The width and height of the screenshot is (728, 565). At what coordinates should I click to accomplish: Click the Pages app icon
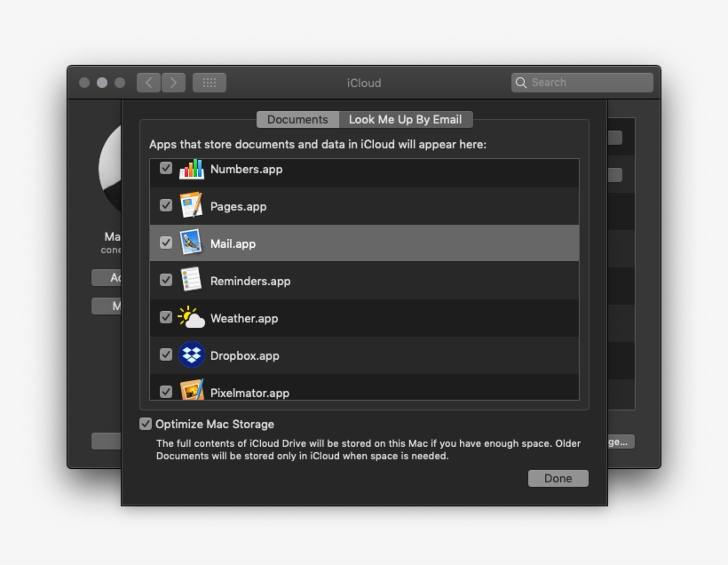coord(192,206)
